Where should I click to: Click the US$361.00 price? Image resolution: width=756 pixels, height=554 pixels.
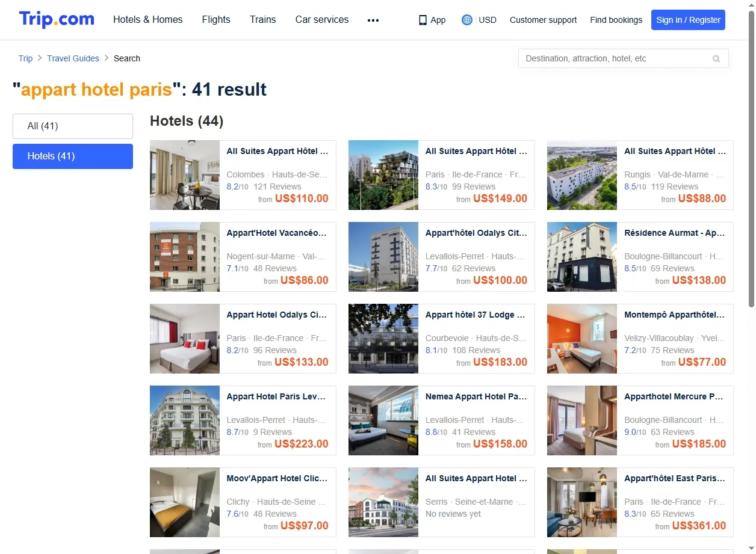pyautogui.click(x=699, y=526)
